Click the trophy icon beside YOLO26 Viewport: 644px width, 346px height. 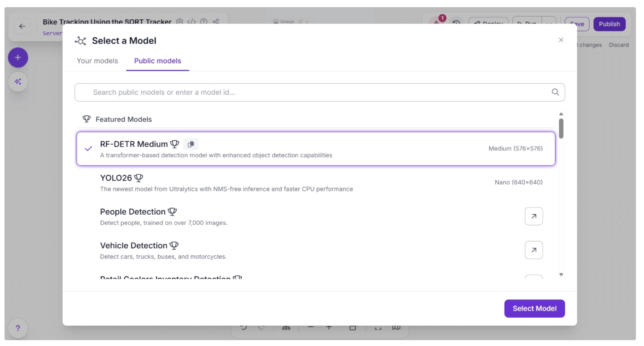pyautogui.click(x=139, y=178)
